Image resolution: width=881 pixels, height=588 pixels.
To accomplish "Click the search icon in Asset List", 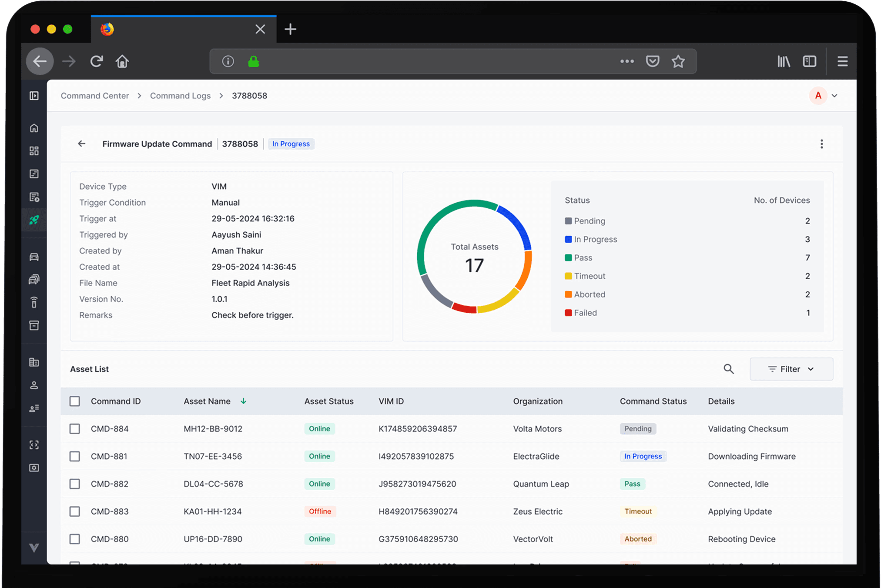I will (729, 369).
